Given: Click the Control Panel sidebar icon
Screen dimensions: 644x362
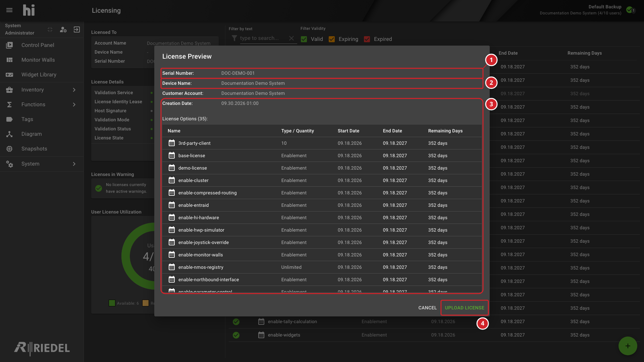Looking at the screenshot, I should click(x=9, y=45).
